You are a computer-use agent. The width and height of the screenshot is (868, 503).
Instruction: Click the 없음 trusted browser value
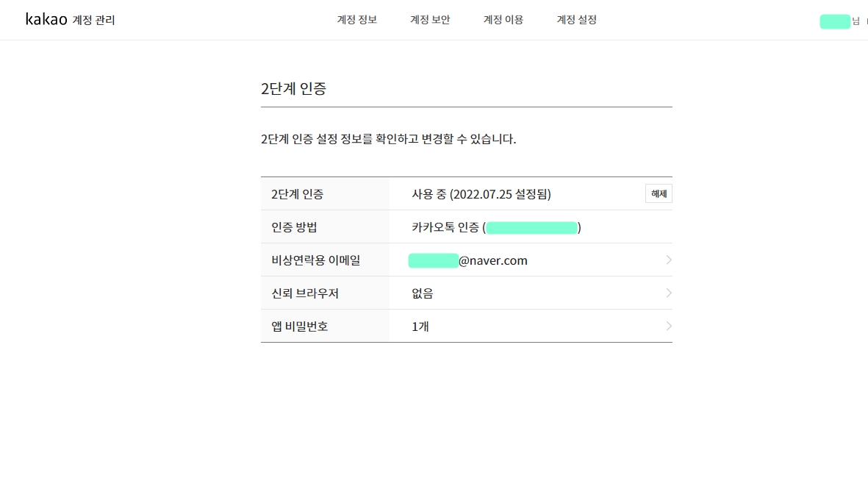tap(422, 293)
